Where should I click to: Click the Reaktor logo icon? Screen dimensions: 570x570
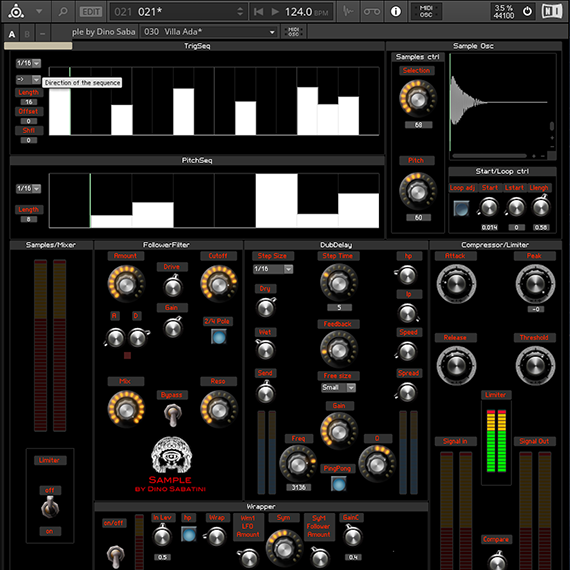(x=16, y=12)
